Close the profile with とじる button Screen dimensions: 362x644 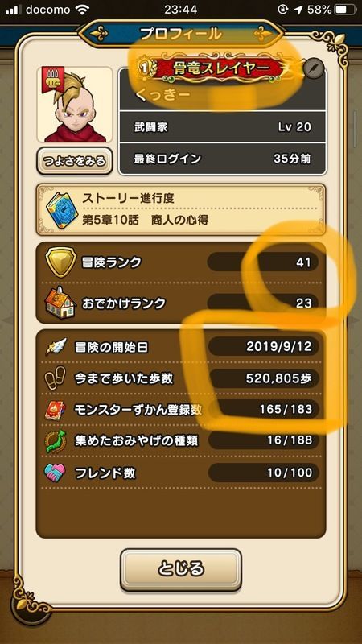(x=180, y=569)
